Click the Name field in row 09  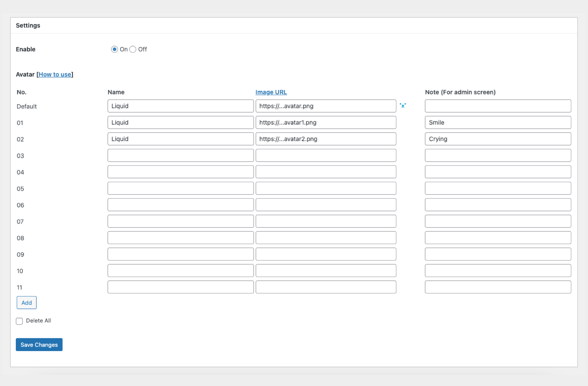click(180, 254)
